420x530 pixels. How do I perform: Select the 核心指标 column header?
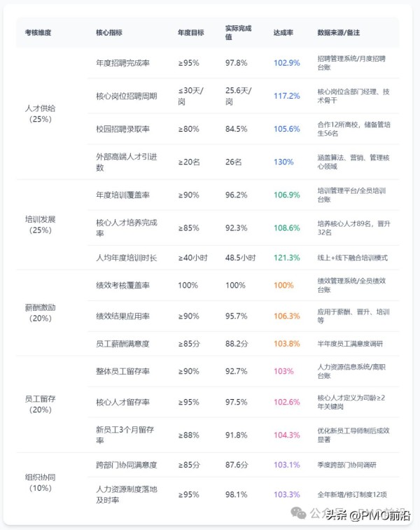tap(109, 32)
